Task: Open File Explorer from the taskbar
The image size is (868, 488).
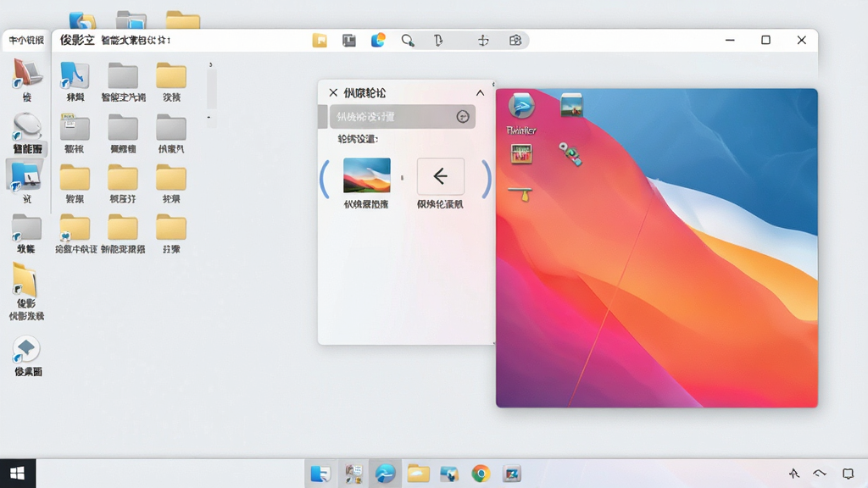Action: tap(418, 474)
